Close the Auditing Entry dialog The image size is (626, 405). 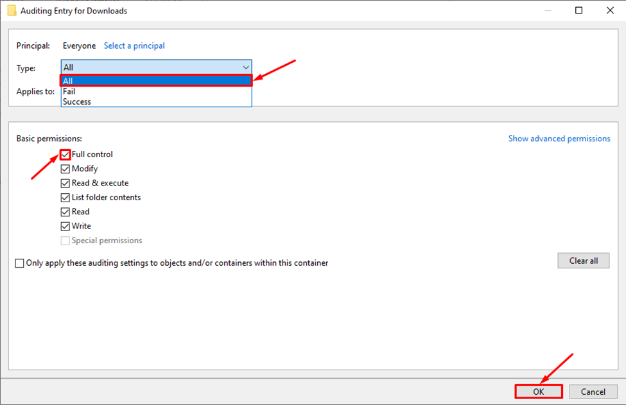point(610,10)
